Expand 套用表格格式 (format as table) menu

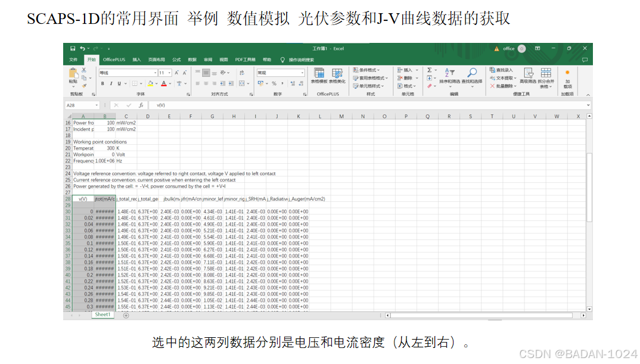pos(370,78)
